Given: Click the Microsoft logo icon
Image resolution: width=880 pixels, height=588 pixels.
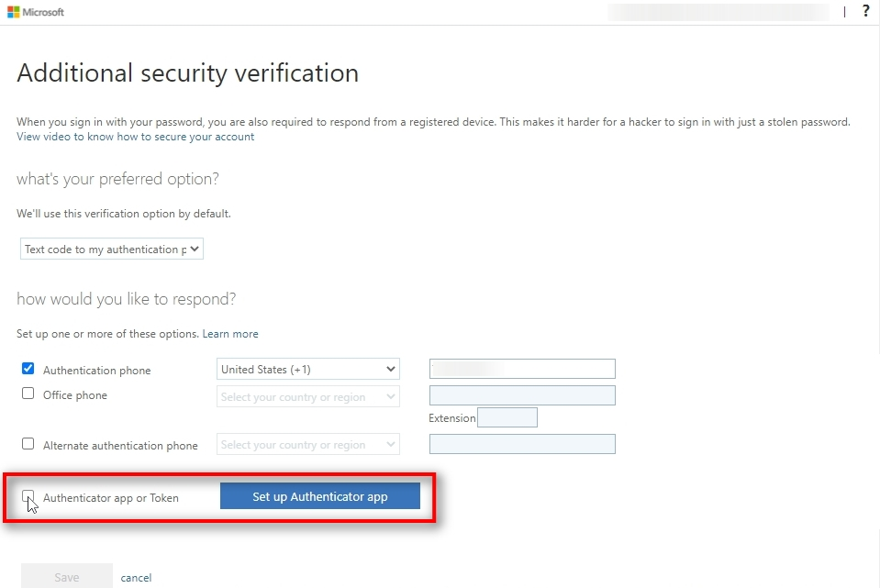Looking at the screenshot, I should click(14, 12).
